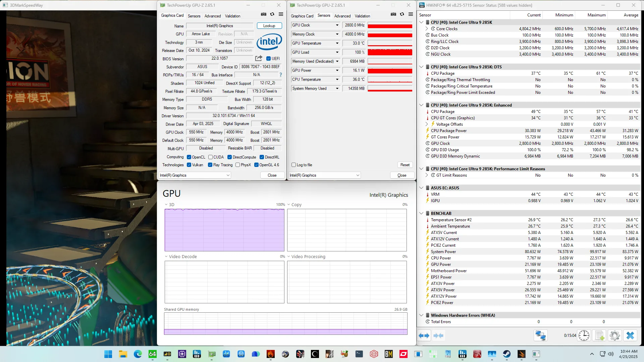
Task: Click the GPU Name field Intel(R) Graphics
Action: coord(220,26)
